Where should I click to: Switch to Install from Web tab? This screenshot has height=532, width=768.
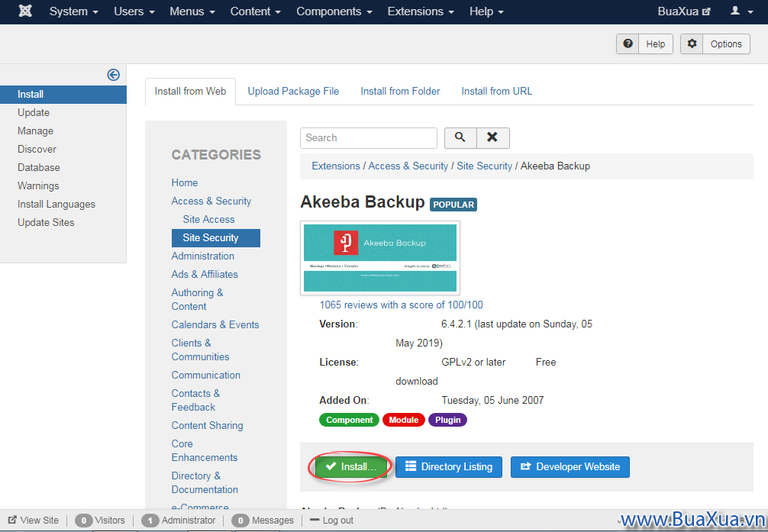190,91
